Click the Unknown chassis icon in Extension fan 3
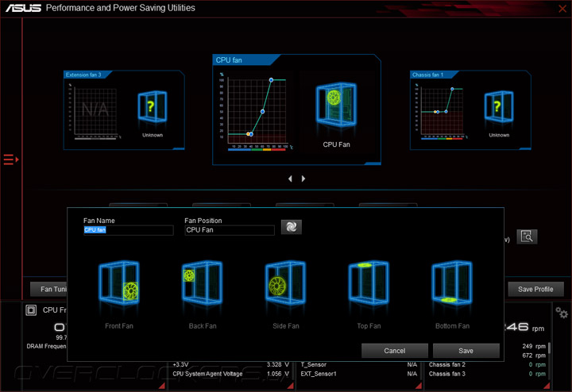572x392 pixels. coord(153,106)
